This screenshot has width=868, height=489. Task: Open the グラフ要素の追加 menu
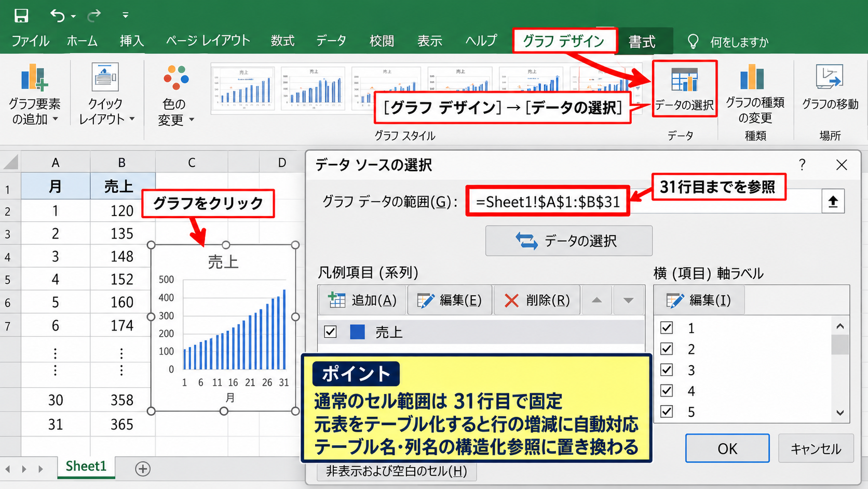(x=35, y=95)
